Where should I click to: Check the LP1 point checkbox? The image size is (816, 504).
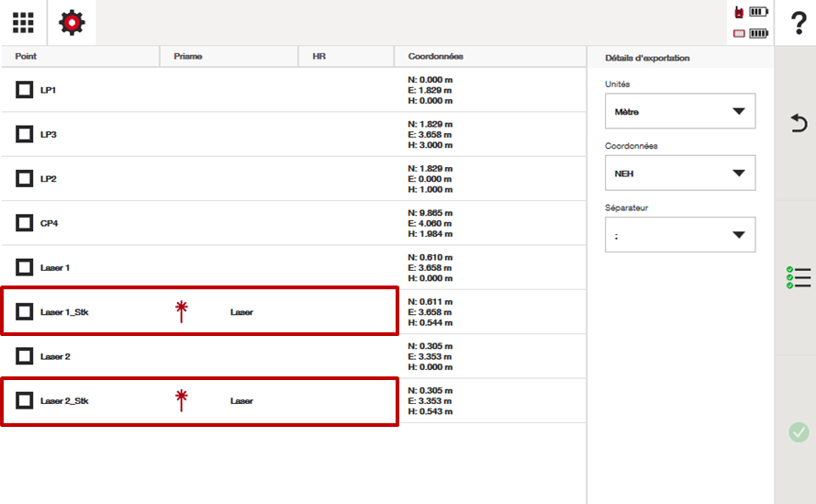(x=25, y=90)
